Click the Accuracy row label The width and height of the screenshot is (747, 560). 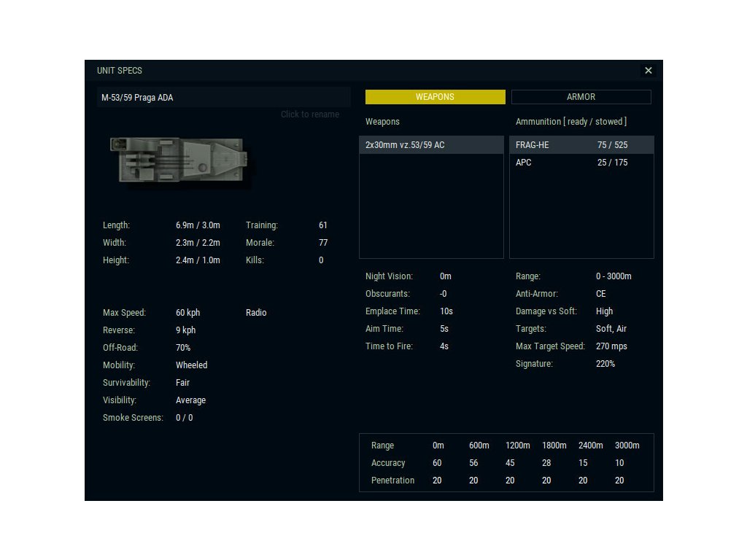coord(388,463)
